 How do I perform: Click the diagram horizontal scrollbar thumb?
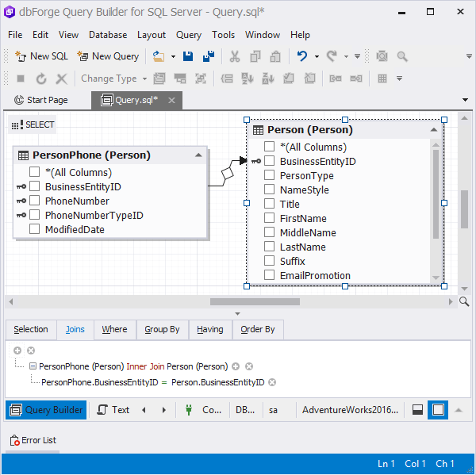point(255,301)
